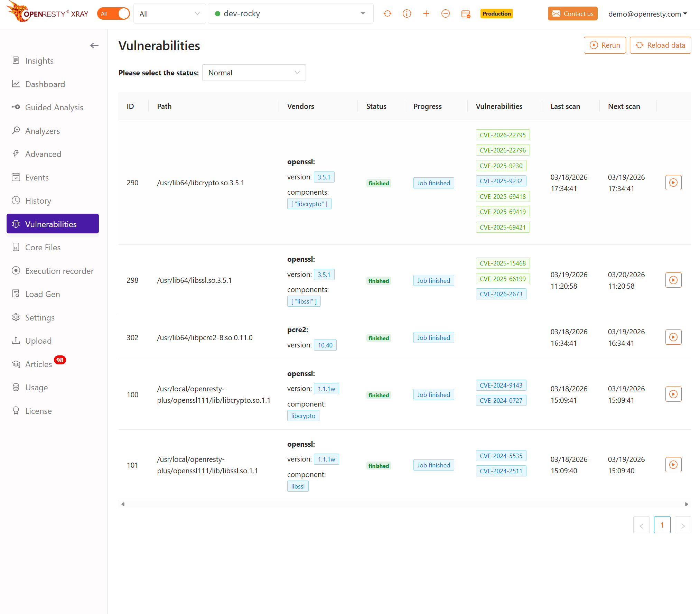Open the All application dropdown
Viewport: 700px width, 614px height.
point(169,14)
